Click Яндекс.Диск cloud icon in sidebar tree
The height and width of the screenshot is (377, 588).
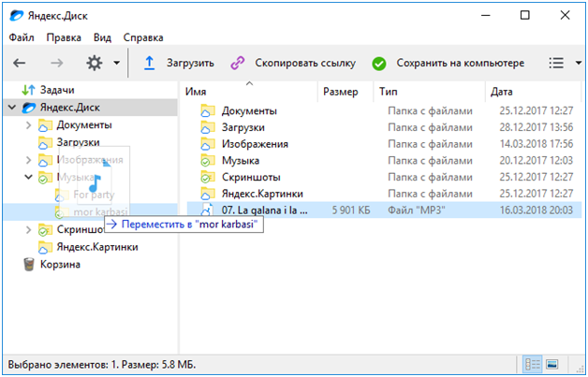coord(29,108)
